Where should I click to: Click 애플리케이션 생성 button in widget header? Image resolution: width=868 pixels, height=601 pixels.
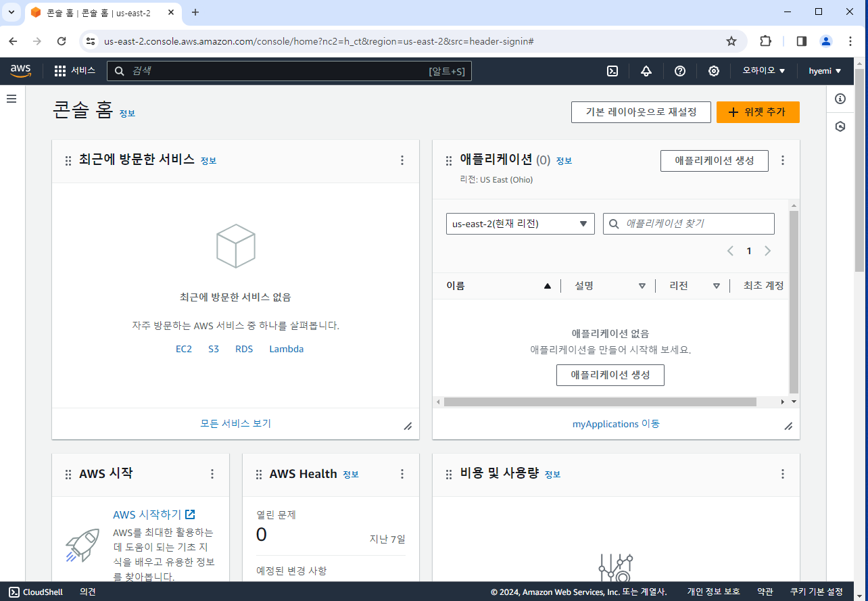pyautogui.click(x=715, y=161)
